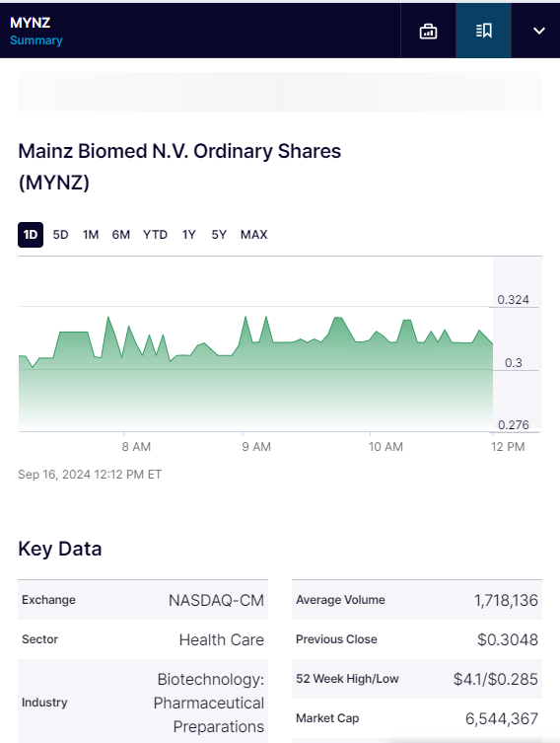
Task: Click the gray placeholder banner above title
Action: click(x=280, y=92)
